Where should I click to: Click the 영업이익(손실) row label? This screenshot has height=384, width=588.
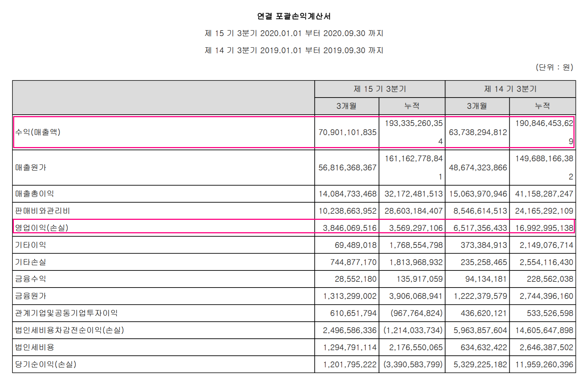42,228
